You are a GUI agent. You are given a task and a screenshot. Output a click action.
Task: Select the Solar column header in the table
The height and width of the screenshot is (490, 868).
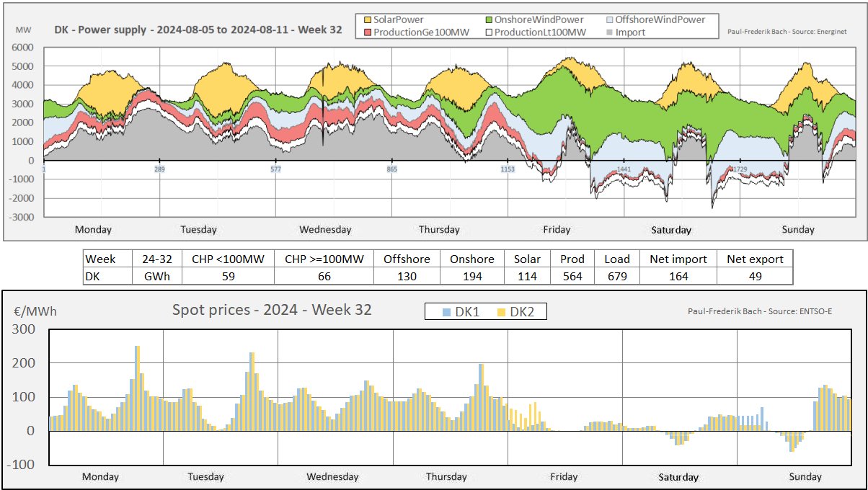[x=527, y=259]
